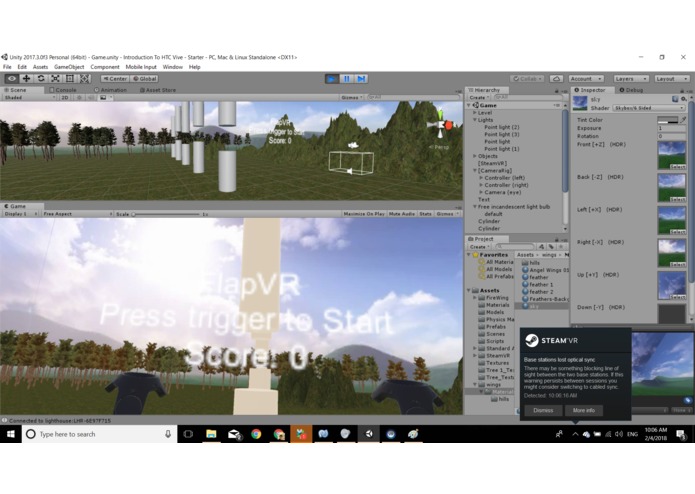Viewport: 695px width, 494px height.
Task: Open Unity icon on the taskbar
Action: (x=368, y=434)
